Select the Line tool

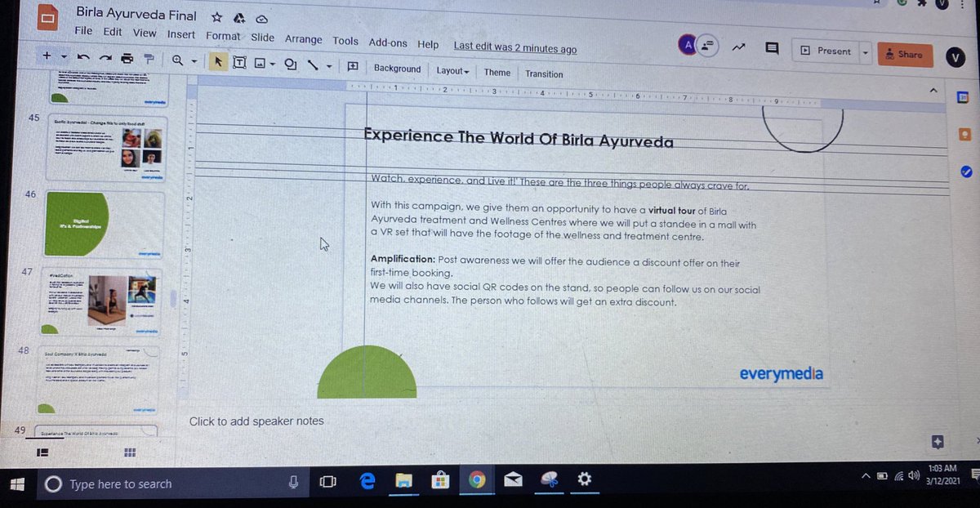tap(313, 65)
